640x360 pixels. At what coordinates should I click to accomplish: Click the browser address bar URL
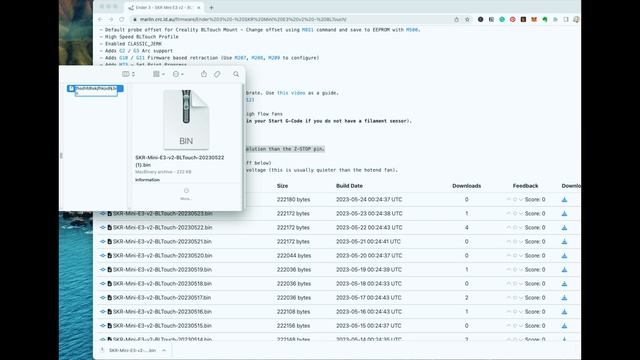(x=243, y=19)
